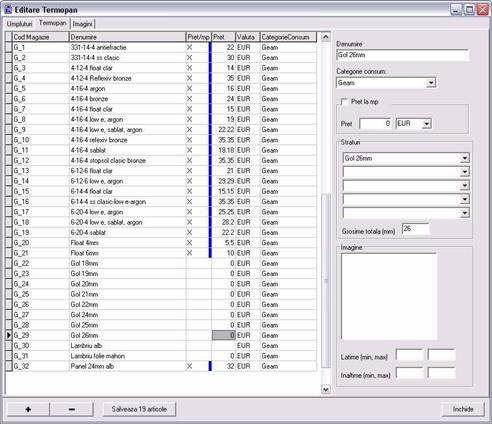
Task: Click the Inchide button
Action: click(463, 409)
